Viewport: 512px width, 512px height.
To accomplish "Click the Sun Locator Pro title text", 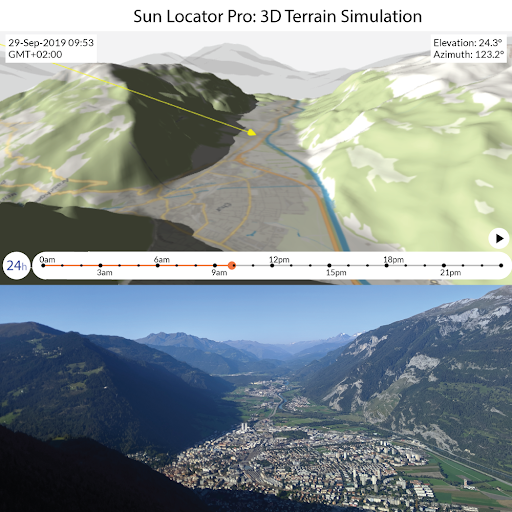I will click(x=278, y=16).
